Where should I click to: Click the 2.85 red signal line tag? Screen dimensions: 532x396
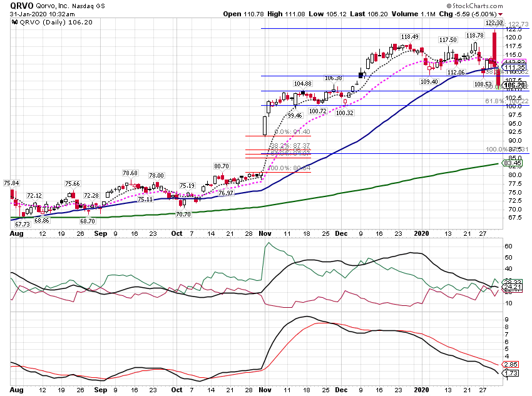[510, 365]
